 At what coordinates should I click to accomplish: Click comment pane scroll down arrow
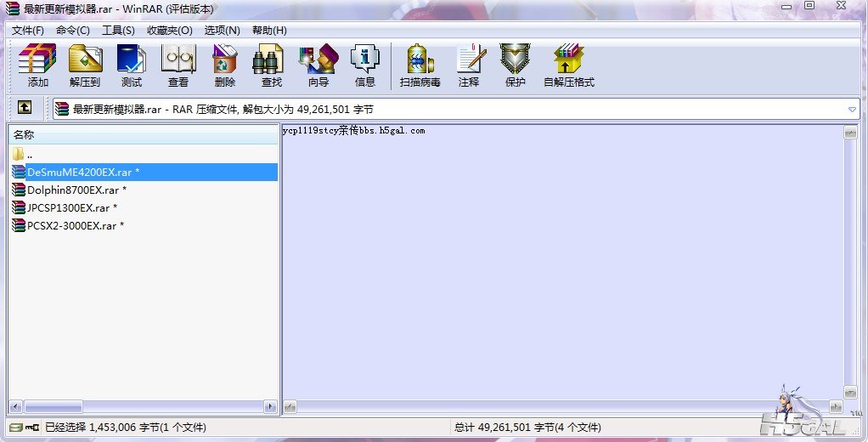[850, 392]
